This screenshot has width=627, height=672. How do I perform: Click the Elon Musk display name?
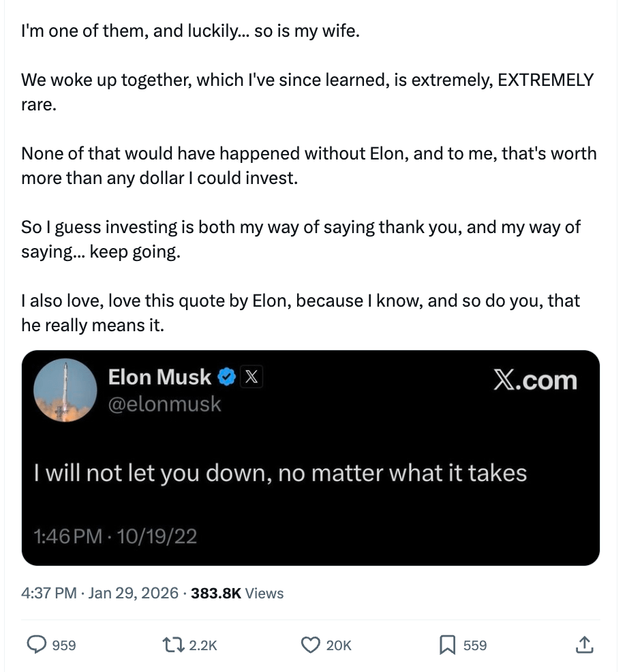pyautogui.click(x=159, y=376)
